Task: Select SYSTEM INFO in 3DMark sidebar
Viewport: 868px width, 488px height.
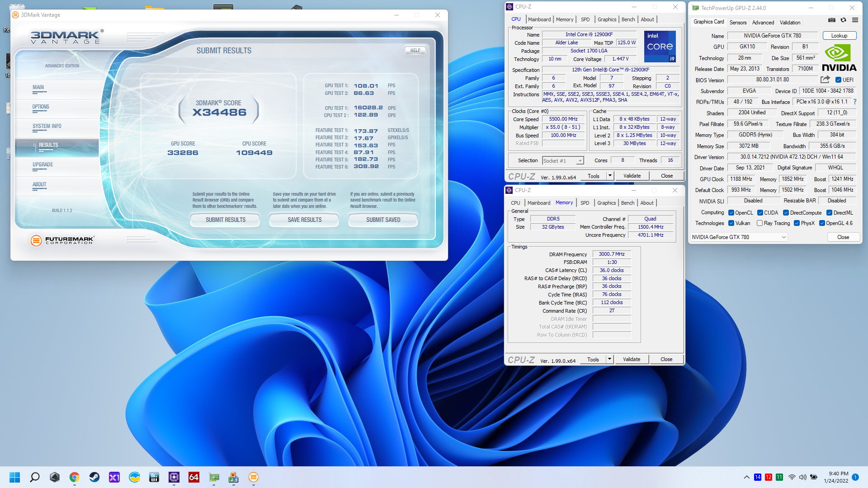Action: pos(47,127)
